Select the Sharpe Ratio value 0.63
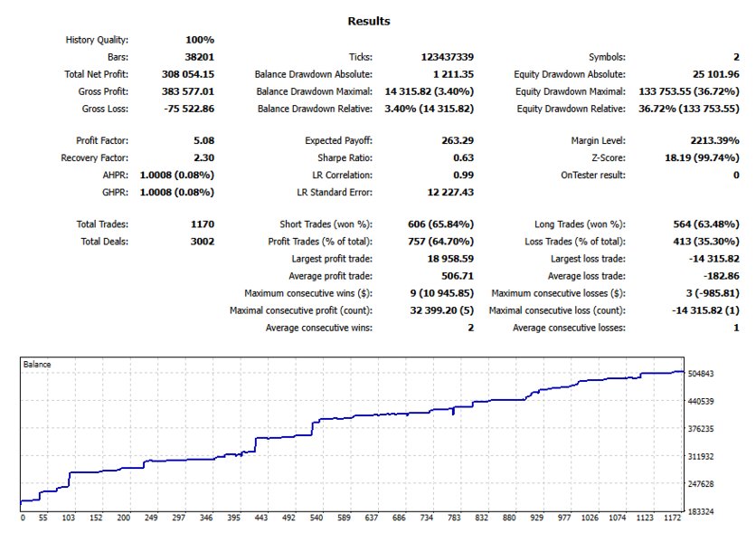 tap(463, 157)
